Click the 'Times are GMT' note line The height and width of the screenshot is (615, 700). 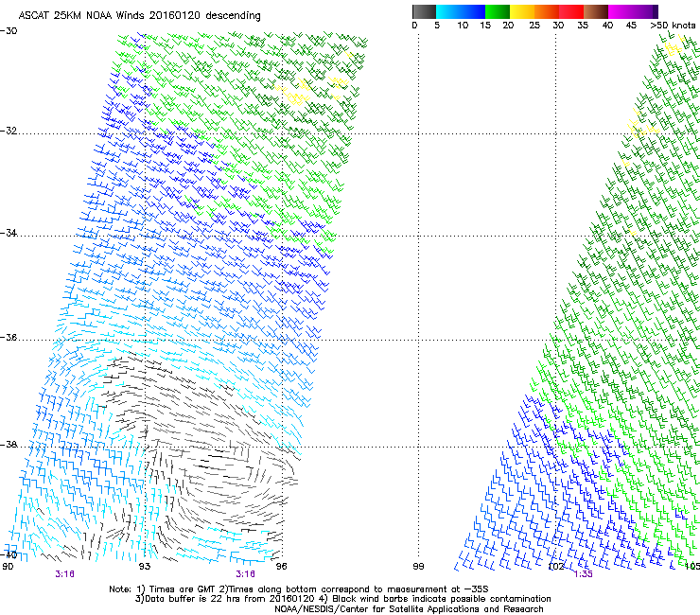[x=299, y=589]
